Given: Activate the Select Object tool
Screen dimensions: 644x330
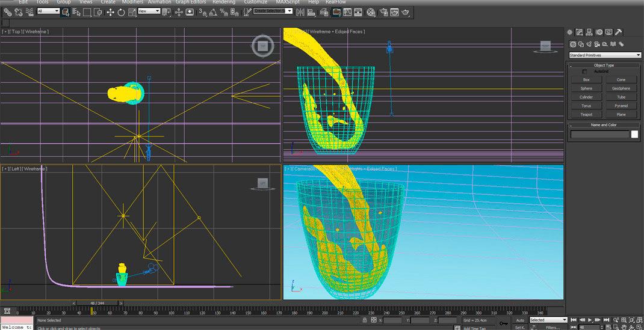Looking at the screenshot, I should click(66, 12).
